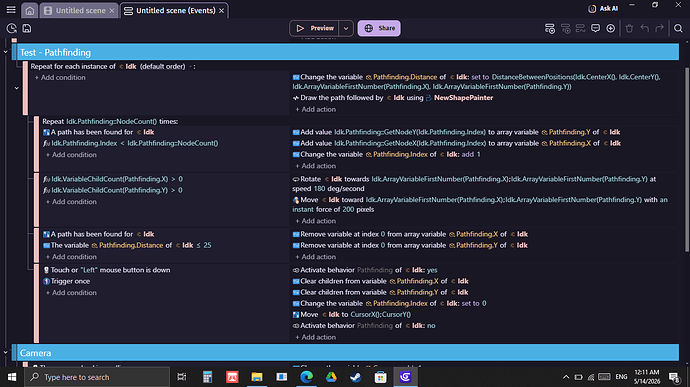Viewport: 690px width, 387px height.
Task: Add a comment event toolbar icon
Action: [595, 29]
